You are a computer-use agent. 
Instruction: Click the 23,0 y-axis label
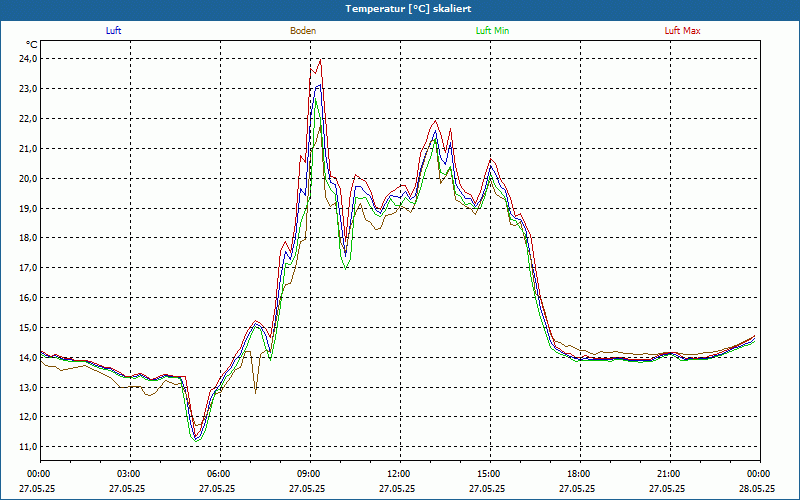[x=29, y=89]
